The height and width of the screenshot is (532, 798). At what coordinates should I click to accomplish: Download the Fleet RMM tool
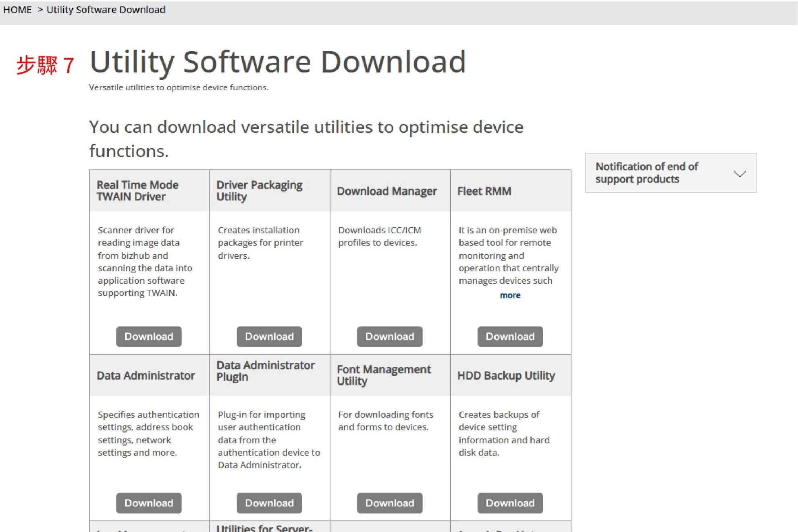(x=510, y=337)
